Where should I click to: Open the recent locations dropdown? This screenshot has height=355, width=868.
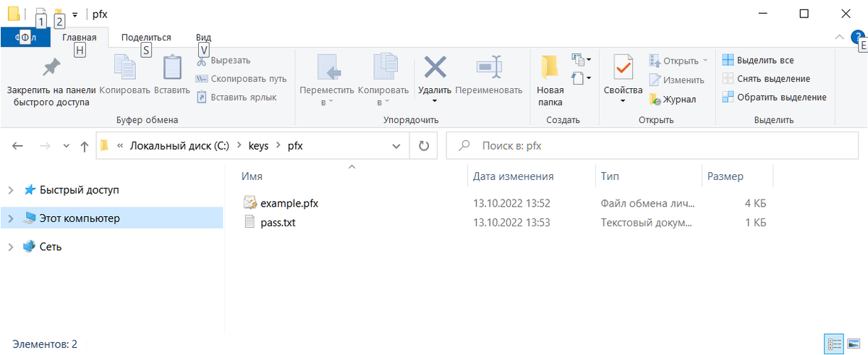(x=66, y=146)
